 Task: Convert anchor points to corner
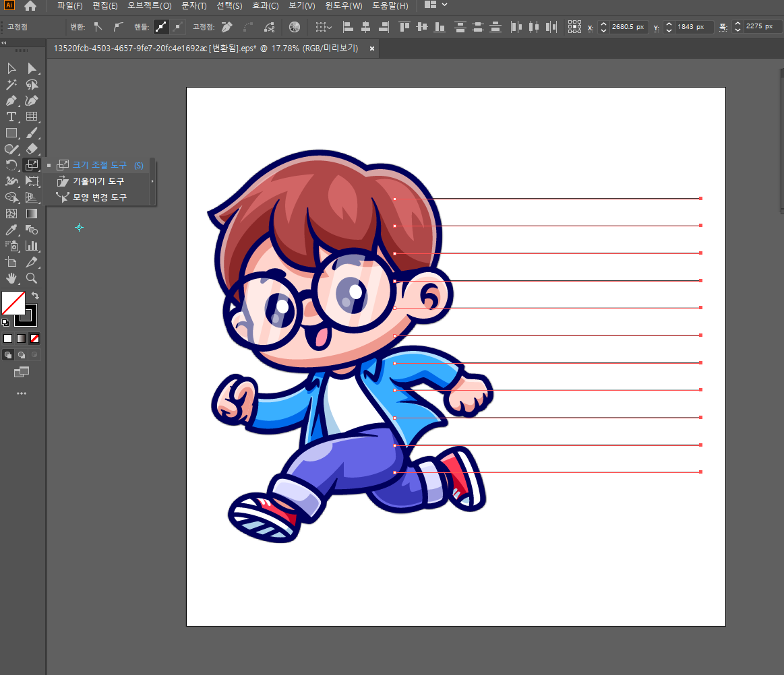coord(98,27)
